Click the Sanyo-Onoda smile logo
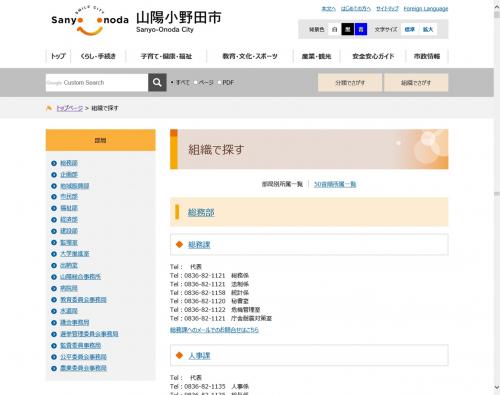The height and width of the screenshot is (395, 500). [x=90, y=21]
